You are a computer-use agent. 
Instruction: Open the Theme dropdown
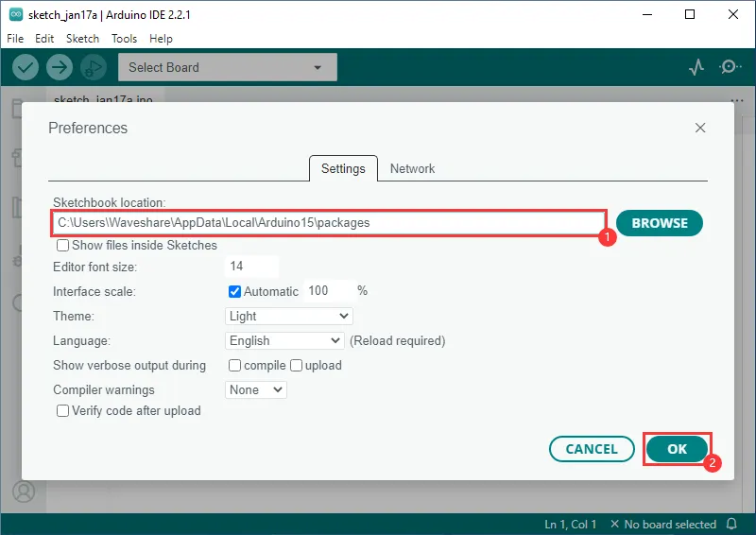point(289,317)
